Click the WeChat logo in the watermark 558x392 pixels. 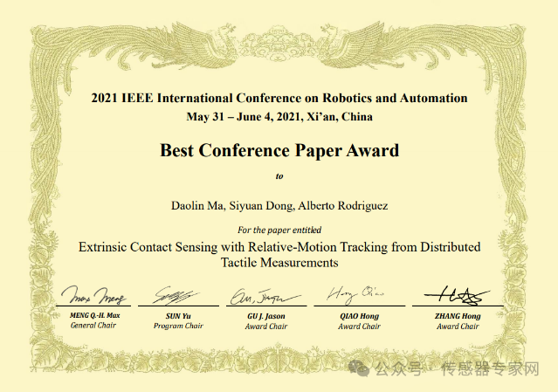pos(362,369)
